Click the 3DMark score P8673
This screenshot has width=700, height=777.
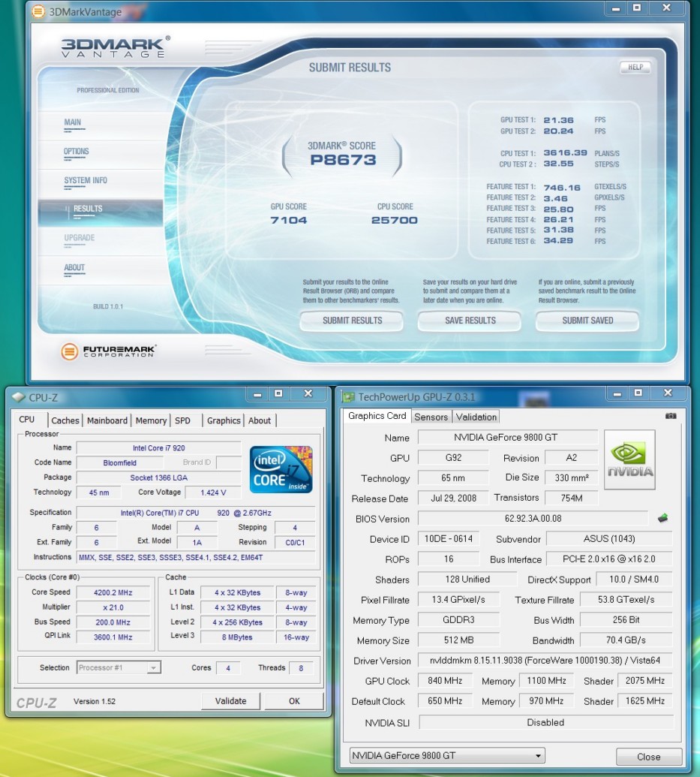[x=344, y=160]
